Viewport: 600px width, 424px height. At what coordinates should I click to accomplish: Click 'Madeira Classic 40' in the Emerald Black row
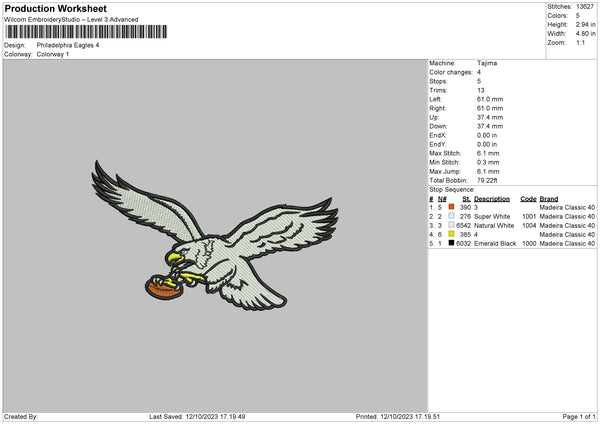[x=567, y=244]
